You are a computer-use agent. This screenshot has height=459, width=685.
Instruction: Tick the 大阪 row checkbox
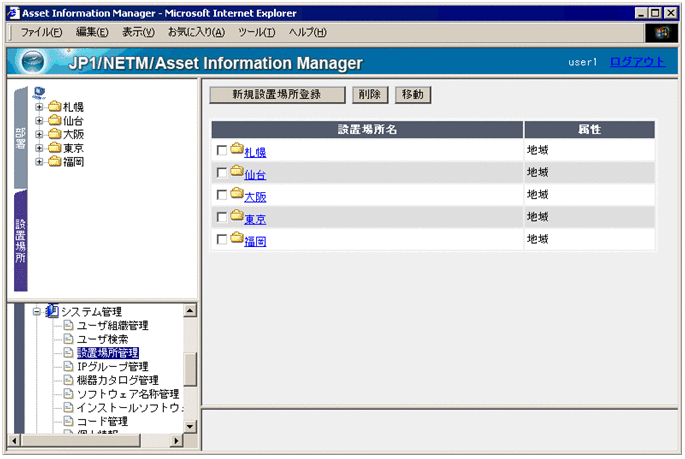(222, 195)
